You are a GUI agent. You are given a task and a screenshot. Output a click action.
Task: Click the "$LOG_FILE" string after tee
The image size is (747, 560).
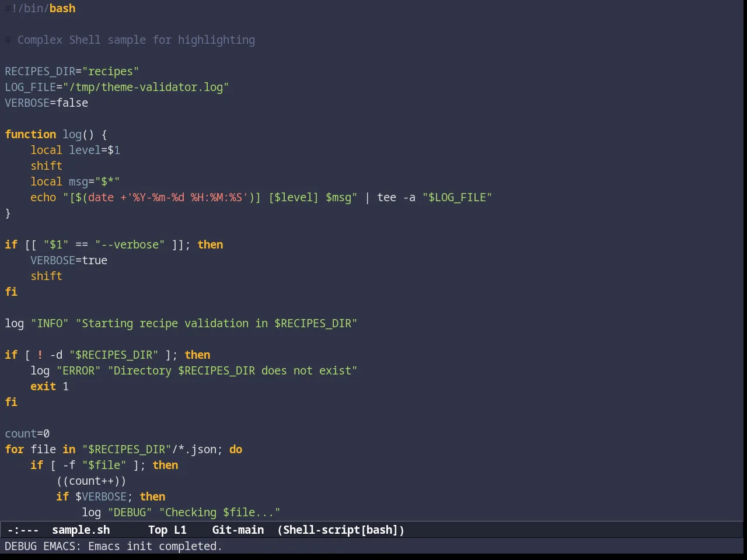tap(457, 197)
